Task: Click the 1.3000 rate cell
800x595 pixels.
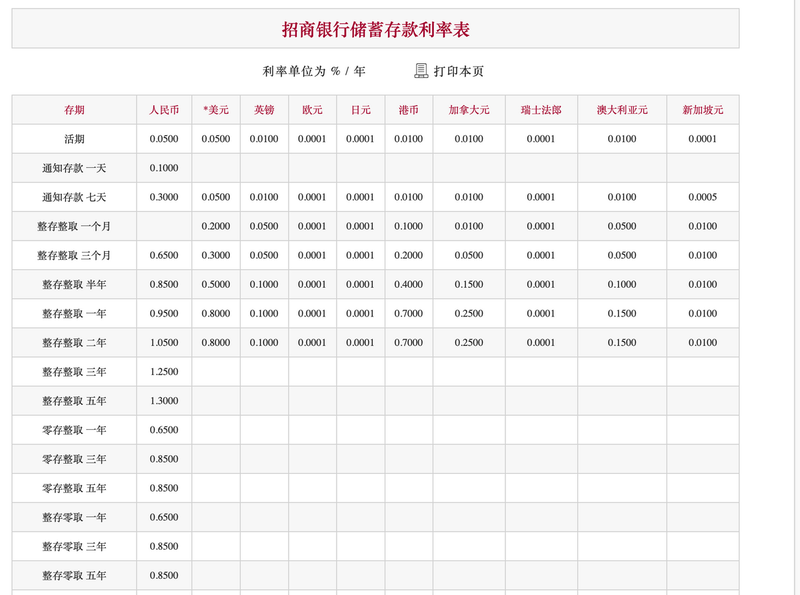Action: pos(164,401)
